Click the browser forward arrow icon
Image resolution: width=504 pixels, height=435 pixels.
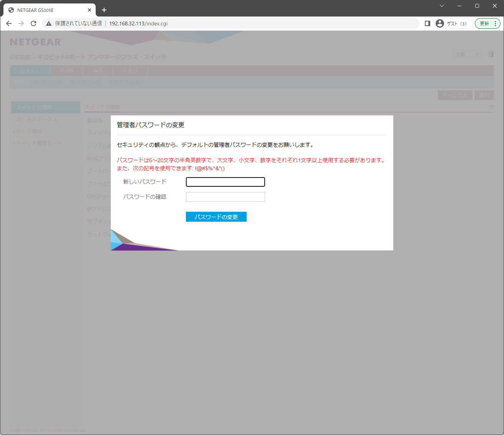pos(21,23)
